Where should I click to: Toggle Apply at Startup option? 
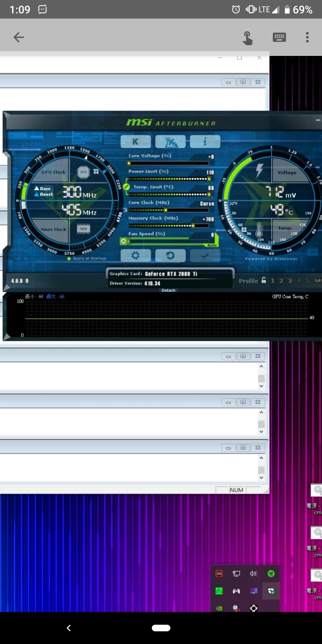coord(87,258)
